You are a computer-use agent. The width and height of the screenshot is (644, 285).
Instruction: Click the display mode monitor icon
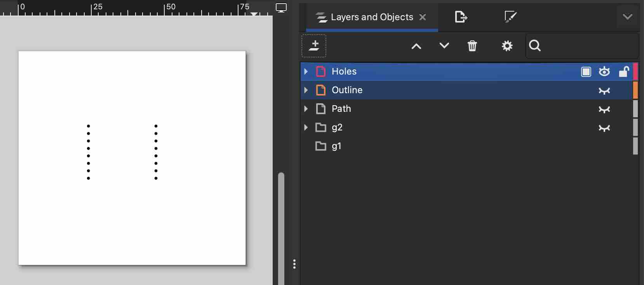pyautogui.click(x=281, y=8)
